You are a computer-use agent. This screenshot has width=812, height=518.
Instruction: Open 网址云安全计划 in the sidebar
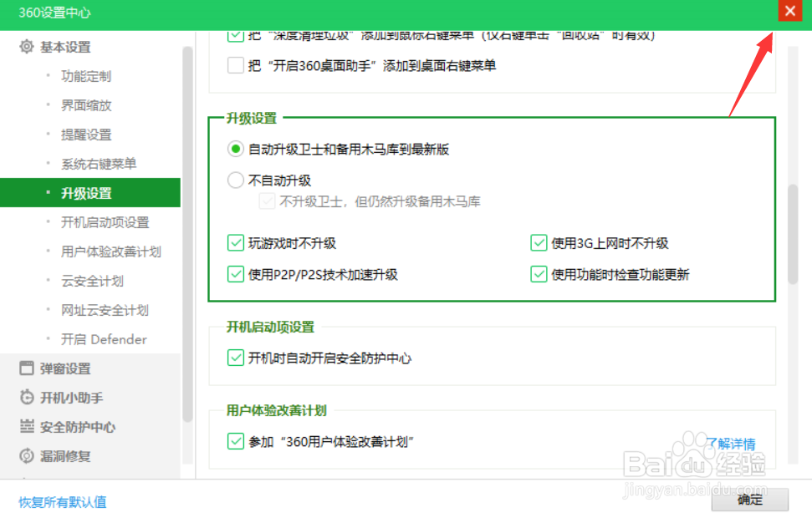(x=105, y=310)
